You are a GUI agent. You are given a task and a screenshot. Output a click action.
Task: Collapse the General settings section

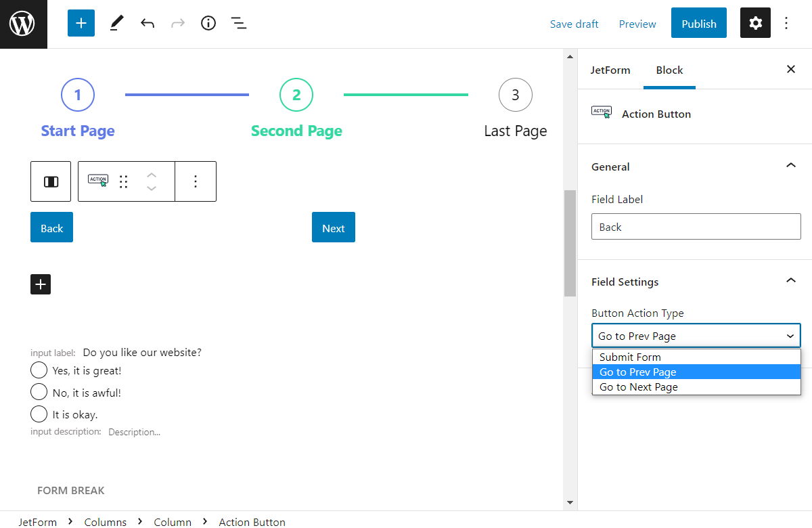[790, 165]
